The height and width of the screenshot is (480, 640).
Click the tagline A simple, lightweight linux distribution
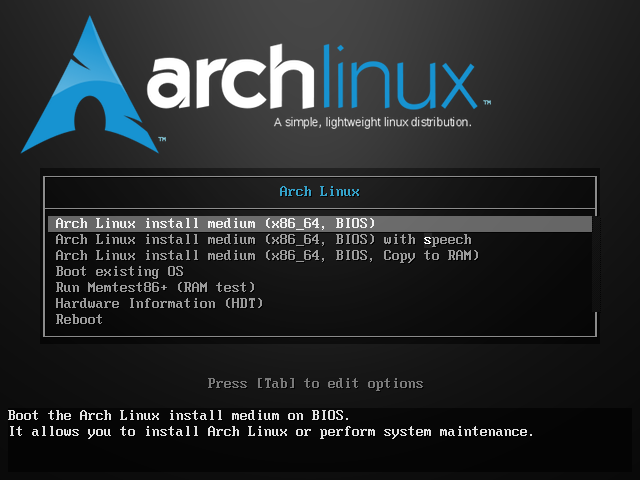pos(373,122)
